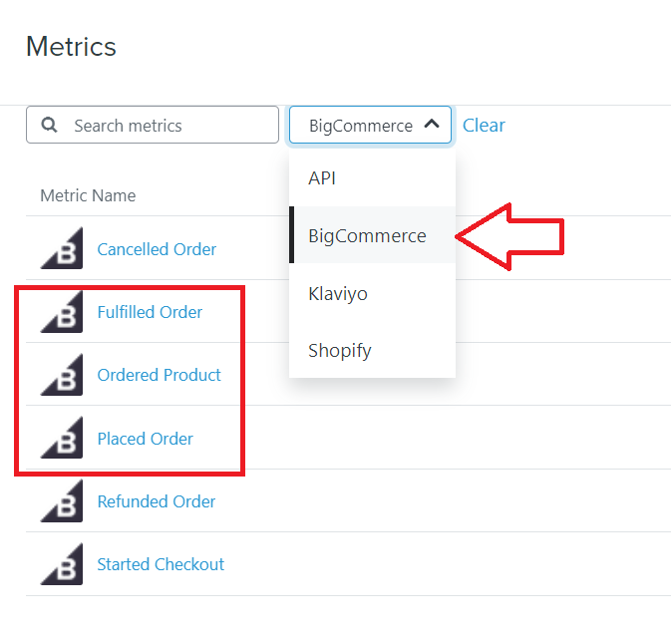Viewport: 671px width, 644px height.
Task: Click the BigCommerce icon beside Cancelled Order
Action: [62, 248]
